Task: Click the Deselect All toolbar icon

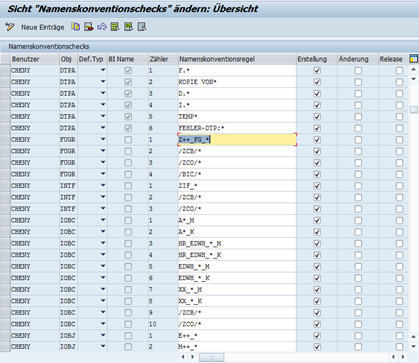Action: pos(142,27)
